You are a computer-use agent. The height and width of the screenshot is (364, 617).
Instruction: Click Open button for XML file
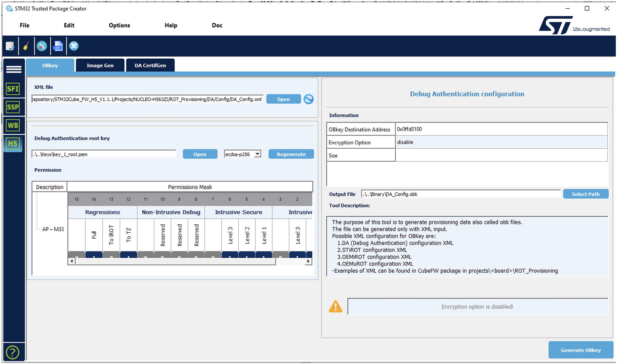coord(284,99)
